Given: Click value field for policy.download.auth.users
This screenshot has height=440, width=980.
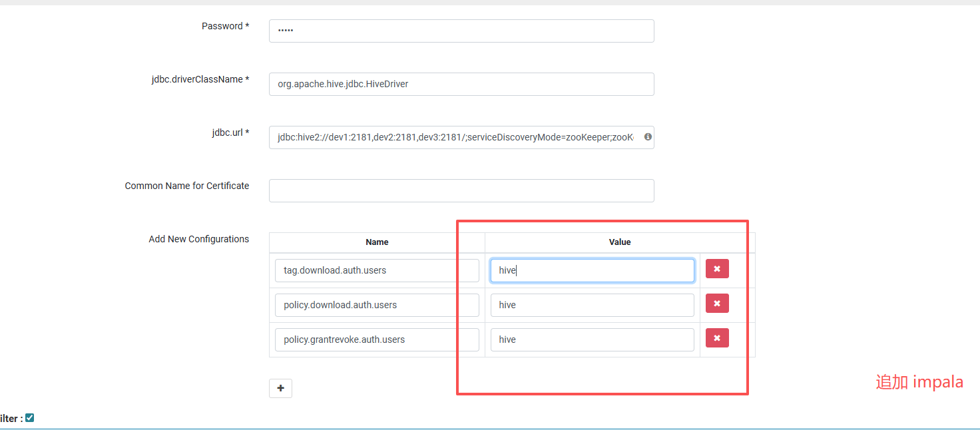Looking at the screenshot, I should click(592, 305).
